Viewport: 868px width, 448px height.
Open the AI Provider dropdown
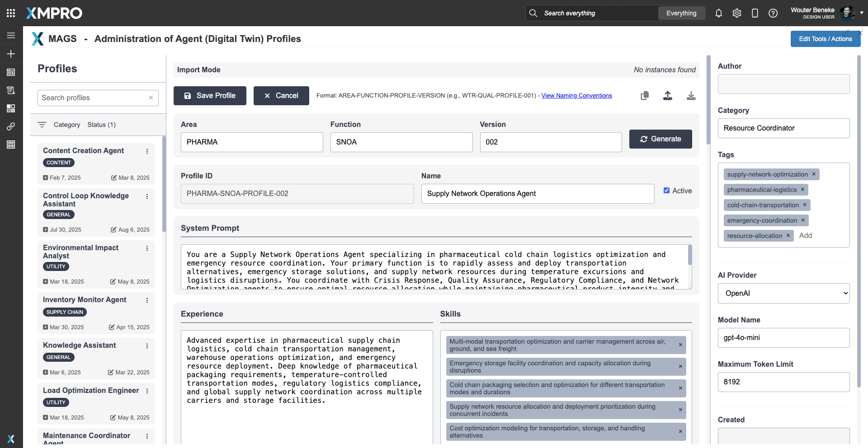click(x=783, y=293)
